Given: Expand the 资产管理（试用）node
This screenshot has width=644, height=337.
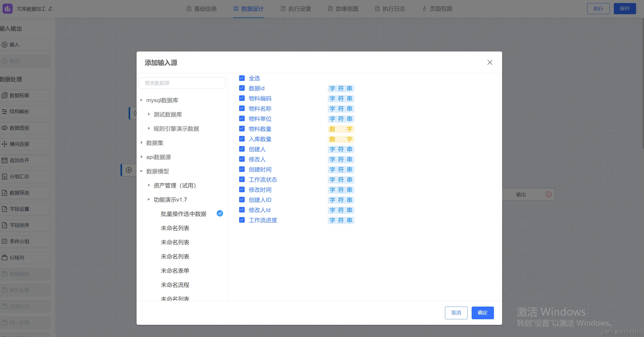Looking at the screenshot, I should click(149, 185).
